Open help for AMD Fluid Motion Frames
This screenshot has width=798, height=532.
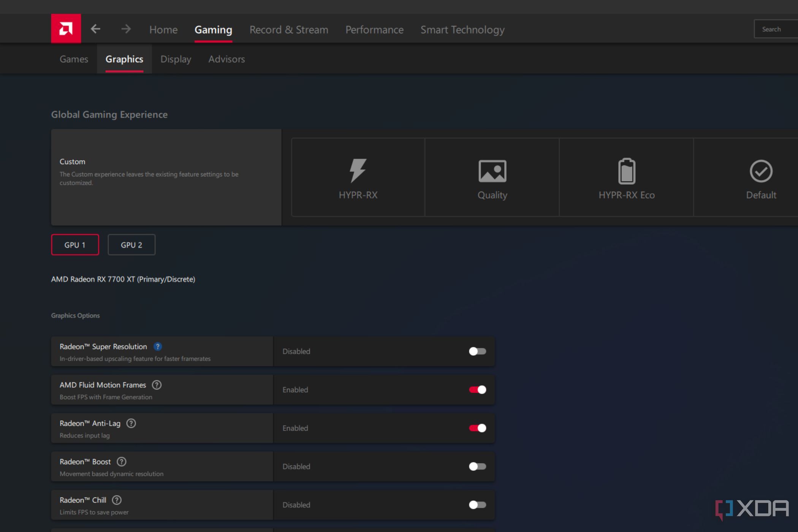pyautogui.click(x=157, y=385)
